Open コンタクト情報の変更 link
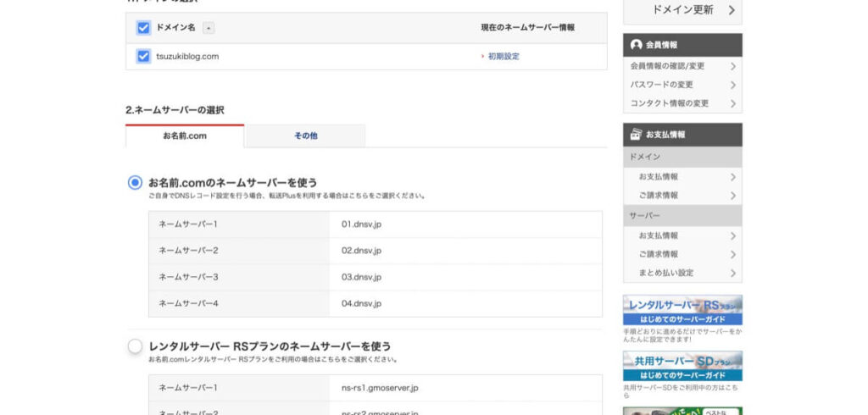 (x=670, y=103)
